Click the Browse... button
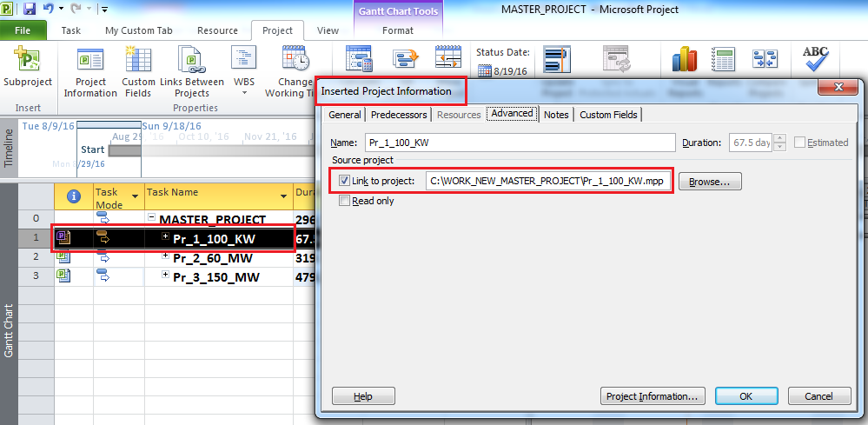 [x=710, y=181]
